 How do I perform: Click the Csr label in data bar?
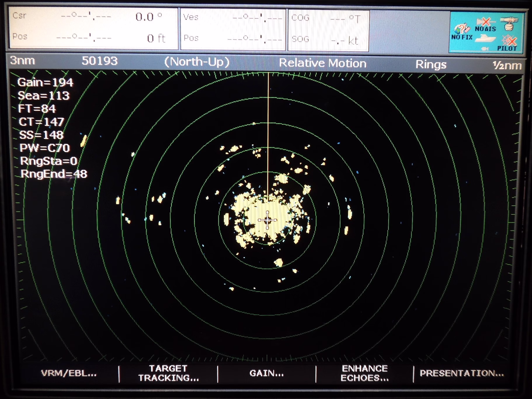19,15
